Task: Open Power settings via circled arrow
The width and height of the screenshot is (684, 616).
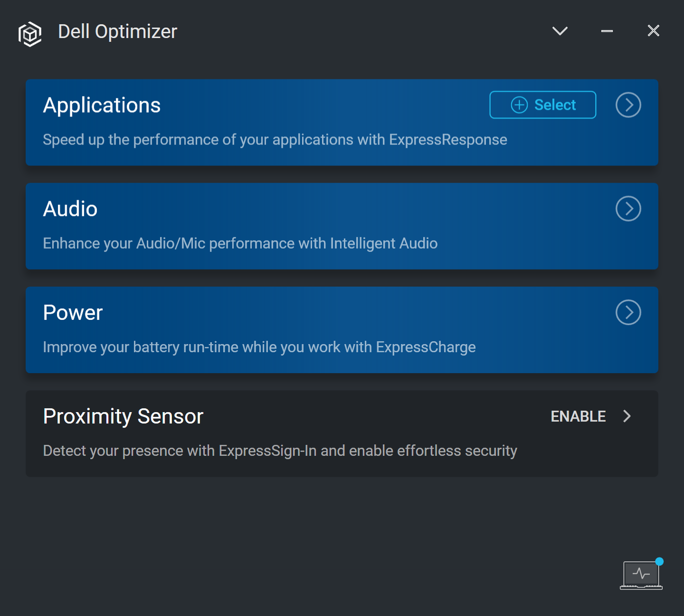Action: [628, 312]
